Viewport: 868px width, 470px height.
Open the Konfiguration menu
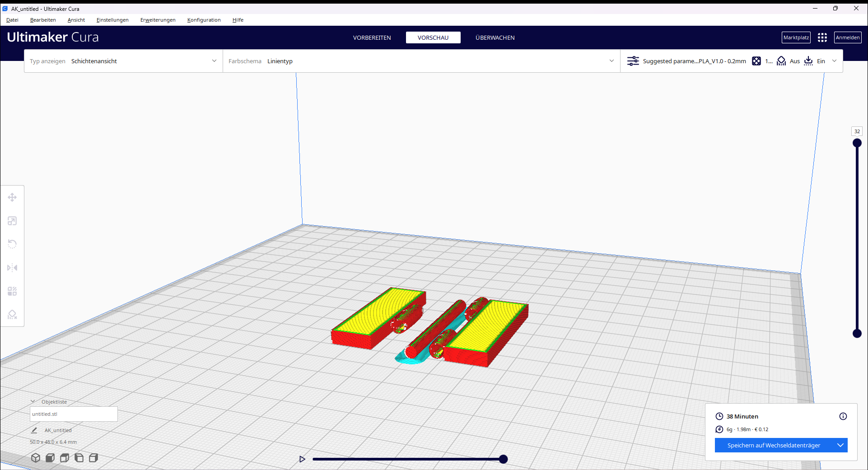pos(204,20)
